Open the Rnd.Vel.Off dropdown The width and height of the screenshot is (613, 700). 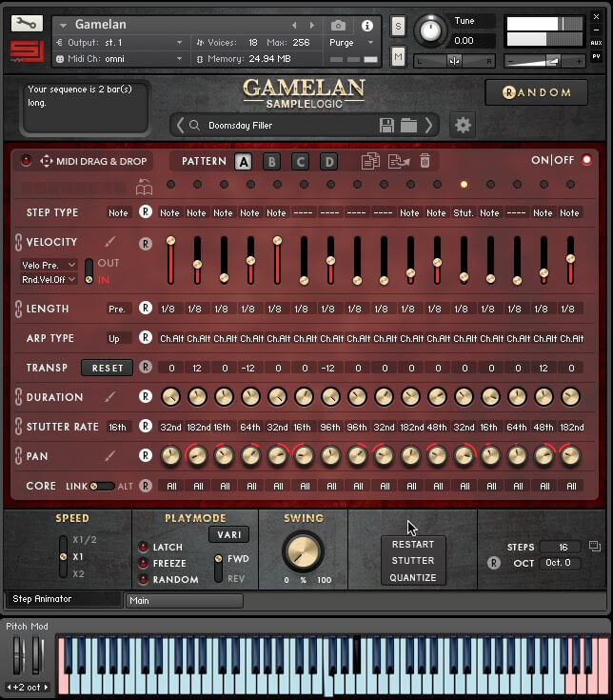click(49, 279)
